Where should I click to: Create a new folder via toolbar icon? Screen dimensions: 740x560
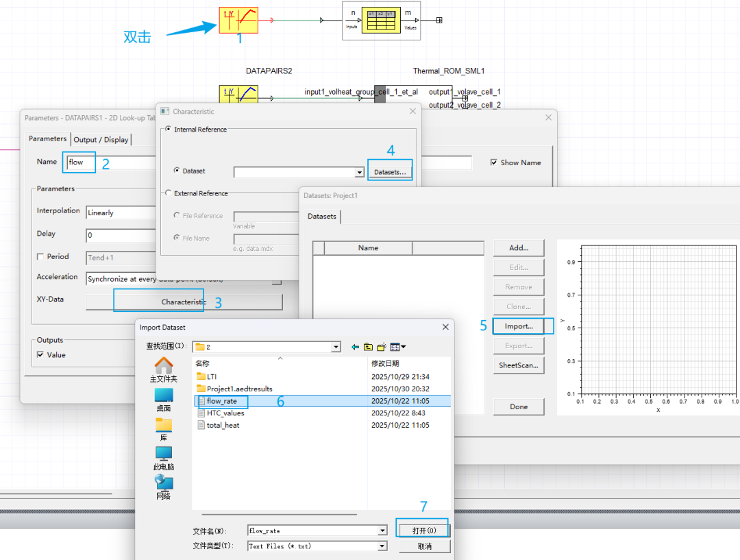tap(381, 347)
